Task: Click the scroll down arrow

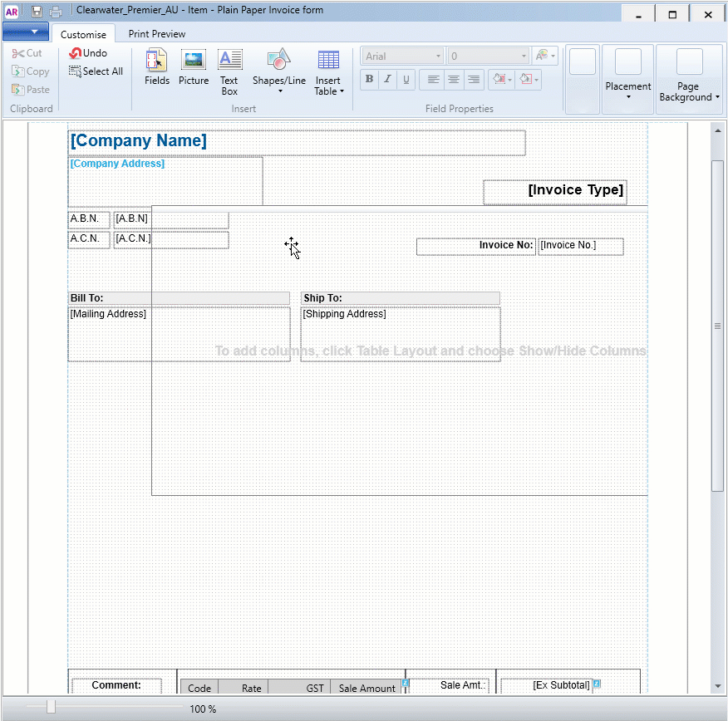Action: (x=717, y=686)
